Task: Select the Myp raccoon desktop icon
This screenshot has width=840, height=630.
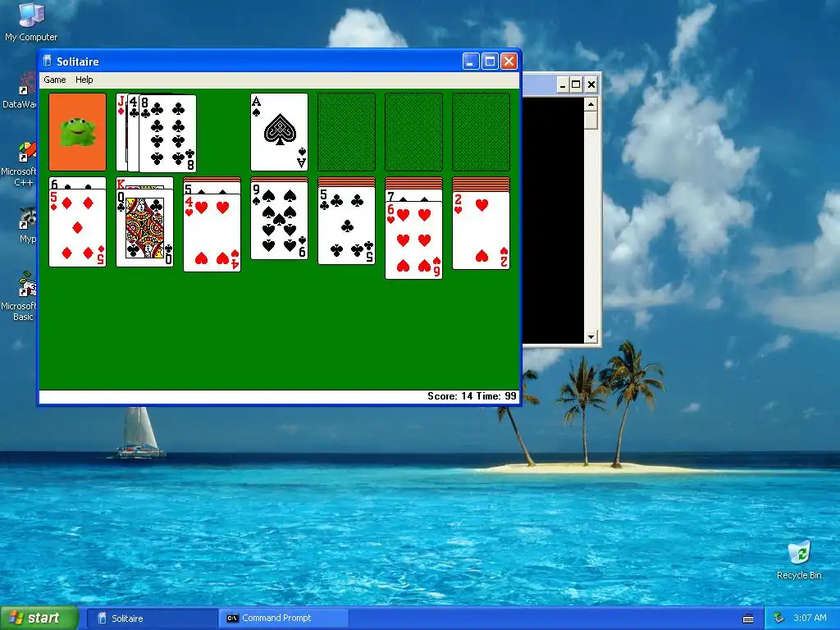Action: tap(27, 226)
